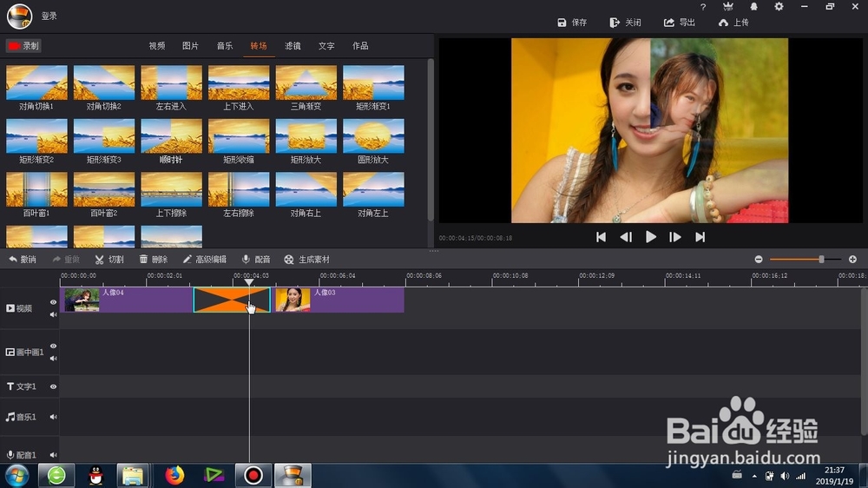
Task: Click the 配音 voiceover tool
Action: point(256,260)
